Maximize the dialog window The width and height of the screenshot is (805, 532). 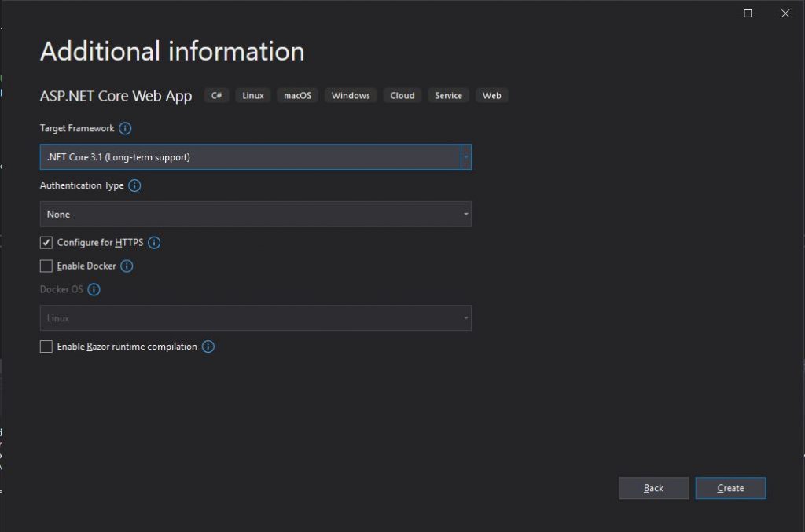point(748,13)
